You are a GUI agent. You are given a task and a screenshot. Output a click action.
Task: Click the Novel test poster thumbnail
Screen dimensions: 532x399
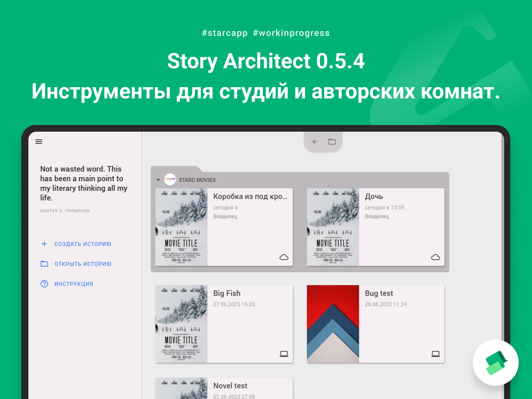pos(181,388)
